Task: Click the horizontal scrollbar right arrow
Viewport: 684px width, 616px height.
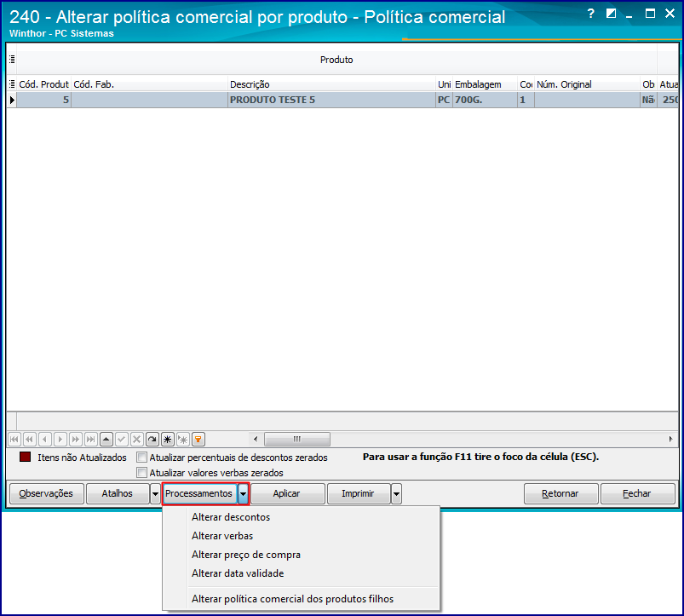Action: [x=670, y=439]
